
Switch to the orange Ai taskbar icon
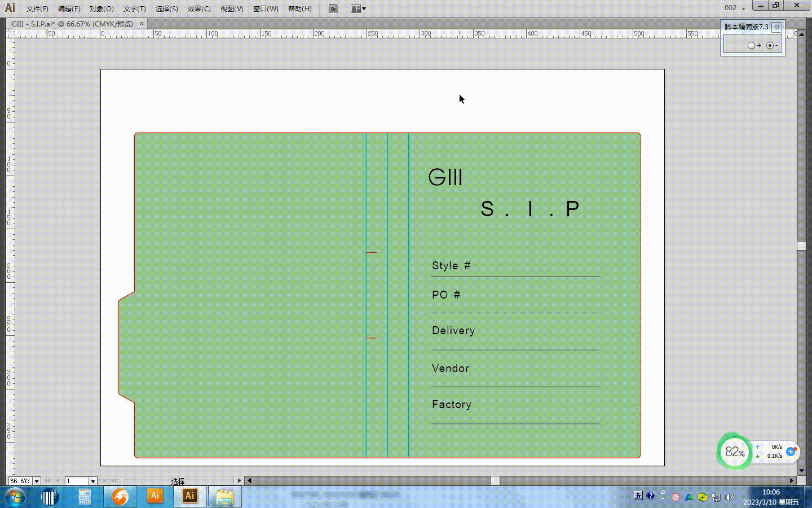[155, 496]
